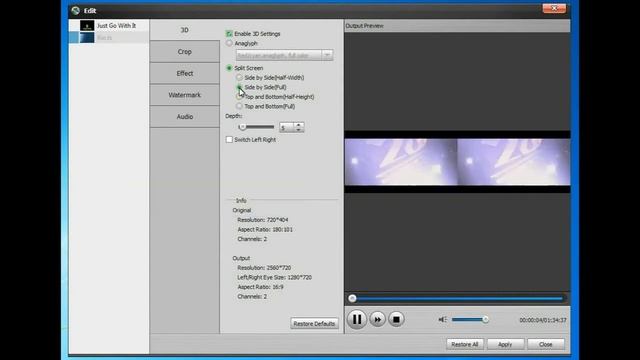Click the Output Aspect Ratio 16:9 text
This screenshot has height=360, width=640.
click(260, 287)
